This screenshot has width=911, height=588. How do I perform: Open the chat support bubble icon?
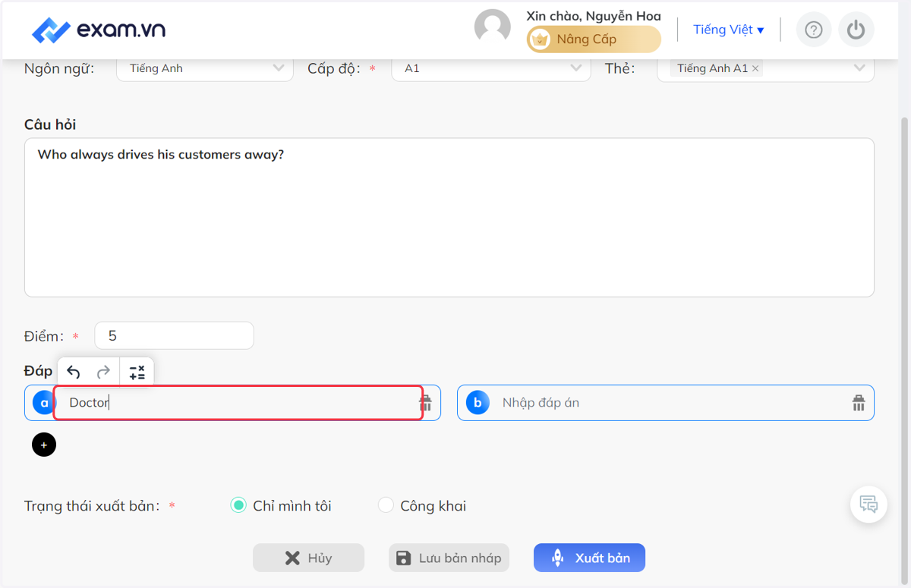click(x=868, y=504)
